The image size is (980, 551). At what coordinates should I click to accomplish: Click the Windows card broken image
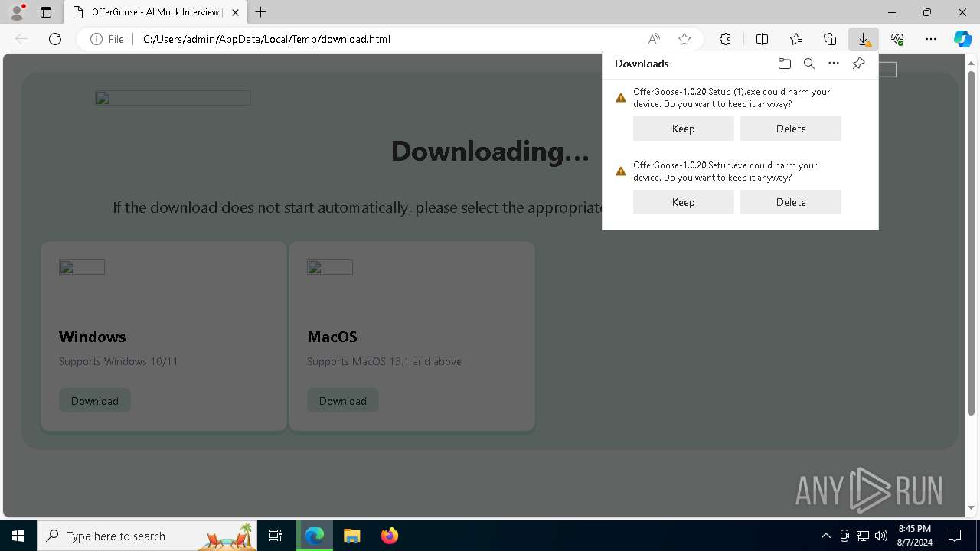click(x=82, y=267)
